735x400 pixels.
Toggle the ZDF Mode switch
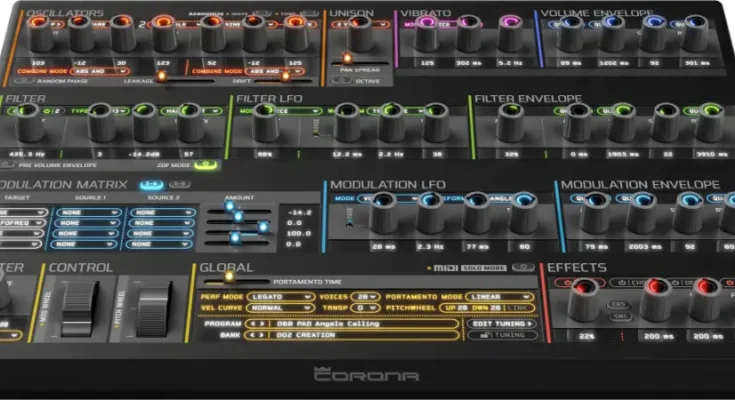tap(205, 164)
